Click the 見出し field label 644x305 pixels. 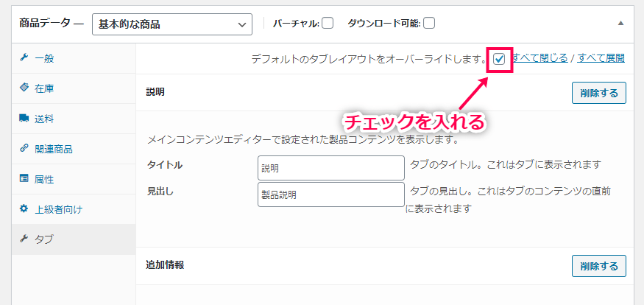point(160,192)
